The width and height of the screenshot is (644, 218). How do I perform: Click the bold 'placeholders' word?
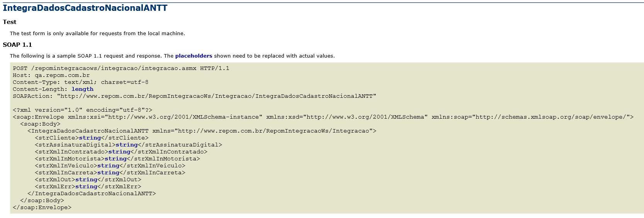pos(194,56)
